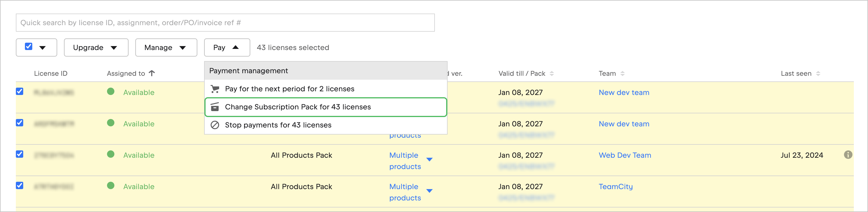Image resolution: width=868 pixels, height=212 pixels.
Task: Click the Valid till / Pack sort icon
Action: click(551, 74)
